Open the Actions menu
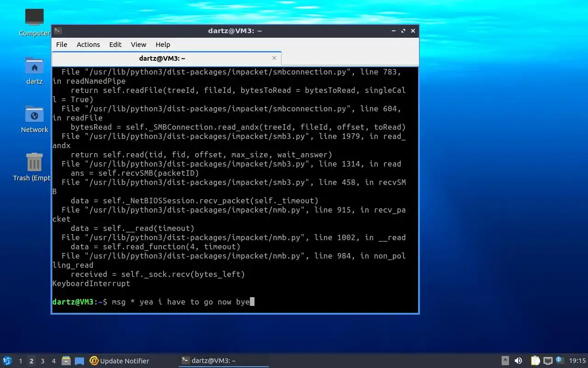The width and height of the screenshot is (588, 368). pos(88,45)
